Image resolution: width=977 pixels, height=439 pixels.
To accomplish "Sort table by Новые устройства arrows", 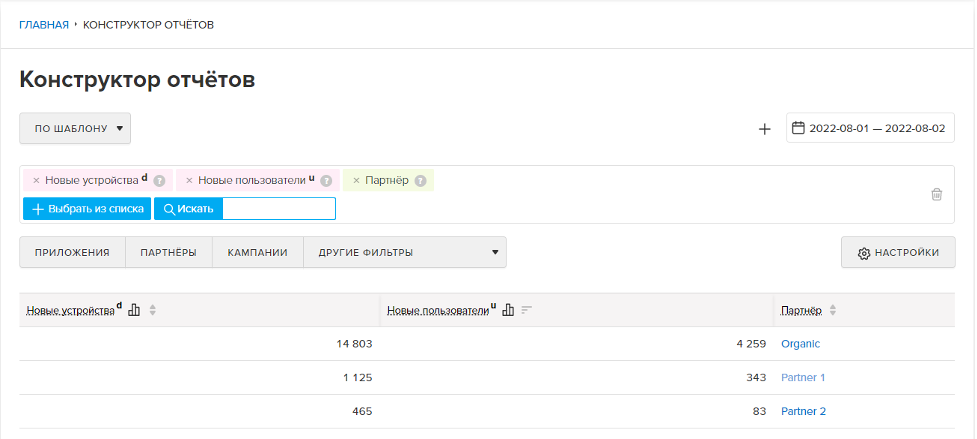I will click(153, 310).
